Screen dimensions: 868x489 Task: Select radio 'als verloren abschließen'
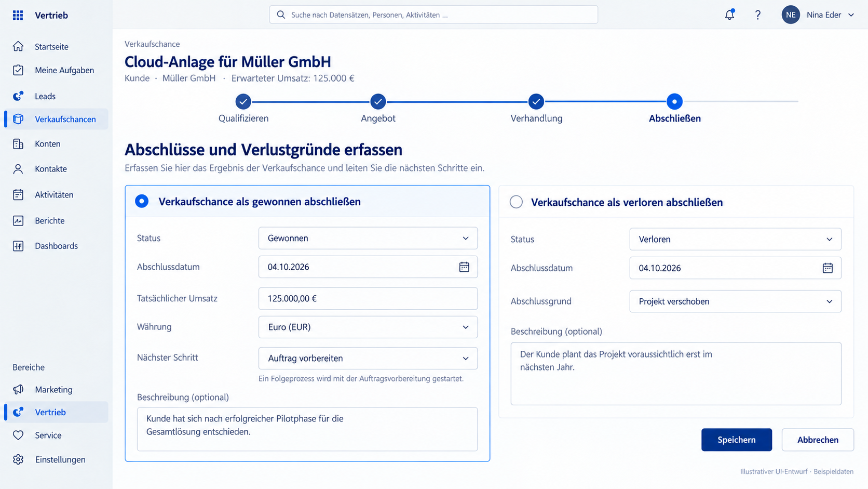pyautogui.click(x=516, y=202)
